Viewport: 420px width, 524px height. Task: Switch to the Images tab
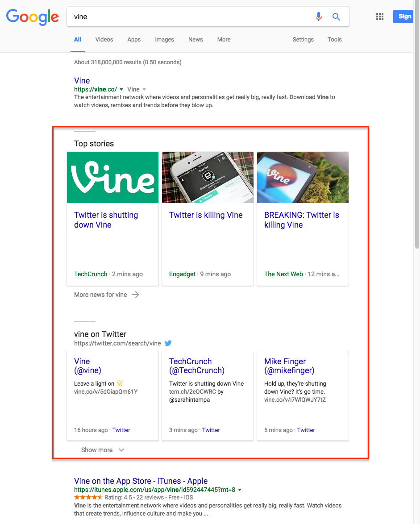tap(164, 39)
